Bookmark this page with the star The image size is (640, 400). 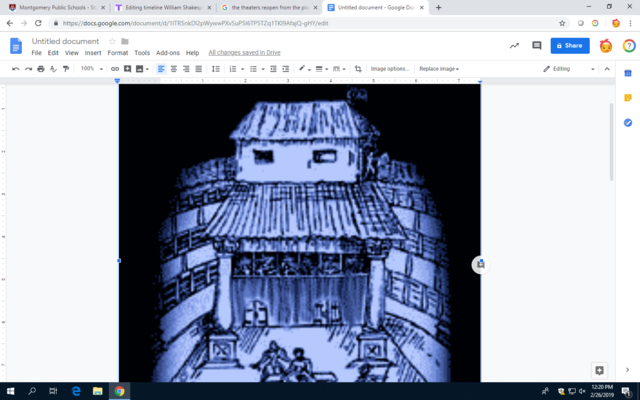click(x=562, y=23)
